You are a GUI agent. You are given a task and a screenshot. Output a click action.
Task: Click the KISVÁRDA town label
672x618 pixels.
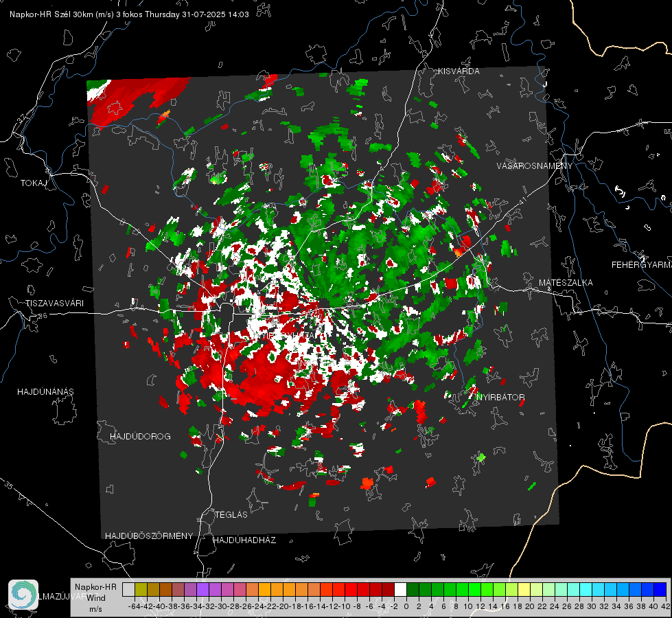459,71
